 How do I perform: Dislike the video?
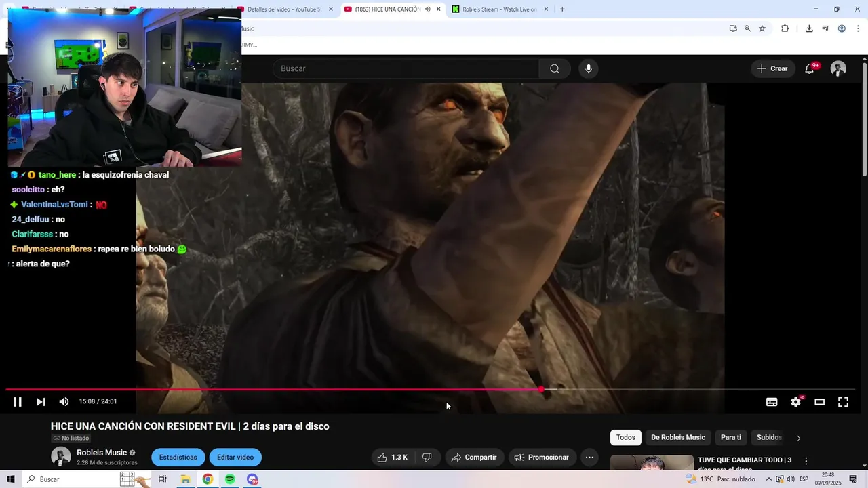[x=427, y=457]
